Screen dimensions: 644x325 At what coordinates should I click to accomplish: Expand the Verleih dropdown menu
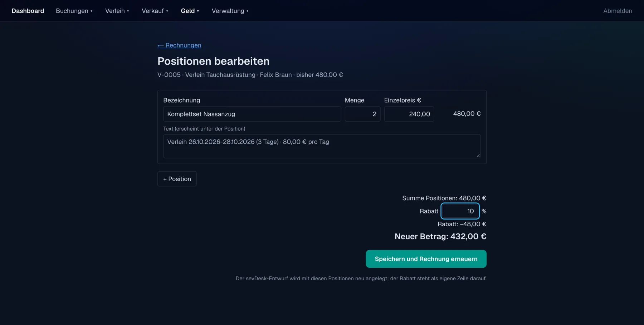[117, 11]
